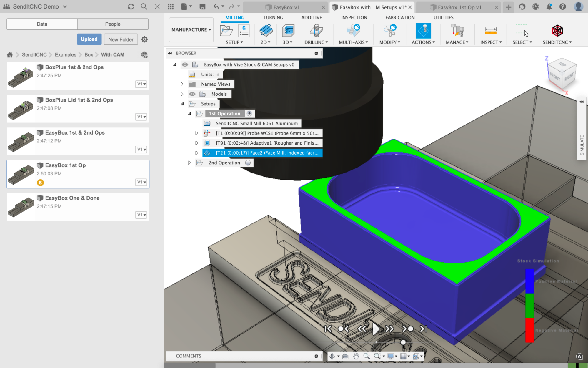Open the 3D milling toolpath icon

tap(288, 31)
